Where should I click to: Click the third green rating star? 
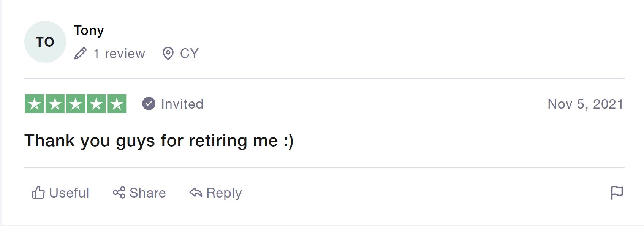(76, 104)
